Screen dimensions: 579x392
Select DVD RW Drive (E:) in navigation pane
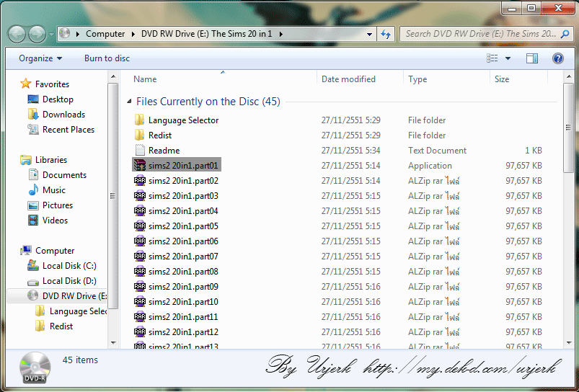tap(57, 296)
